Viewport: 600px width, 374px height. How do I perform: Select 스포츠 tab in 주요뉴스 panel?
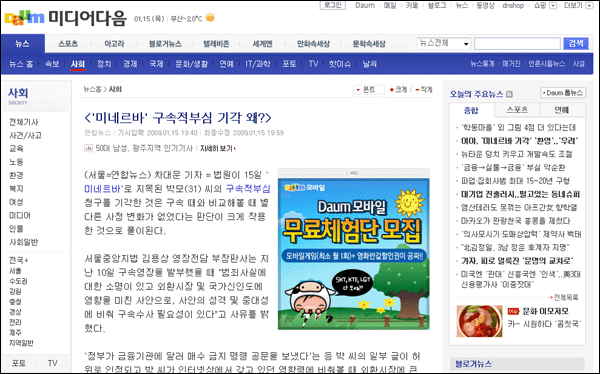517,110
